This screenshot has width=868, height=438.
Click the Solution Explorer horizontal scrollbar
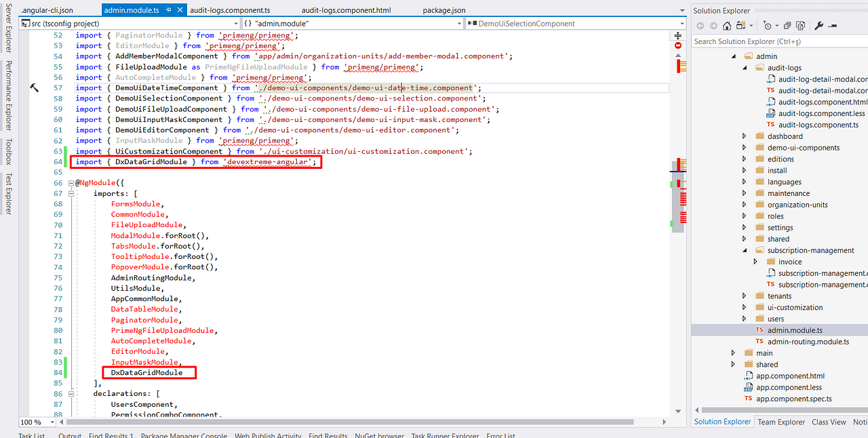coord(785,410)
